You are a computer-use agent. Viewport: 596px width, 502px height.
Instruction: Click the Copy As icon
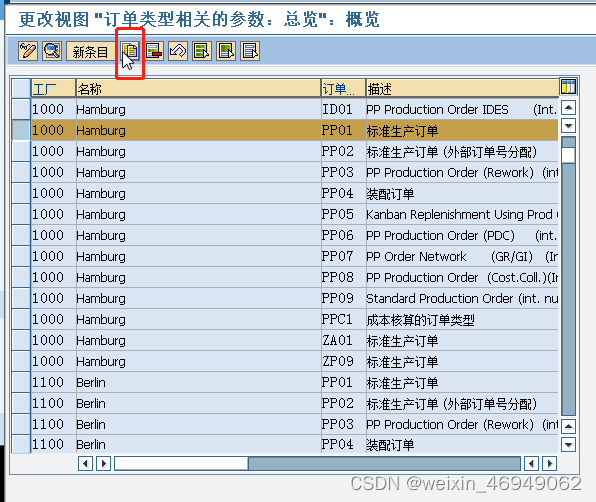pos(130,51)
